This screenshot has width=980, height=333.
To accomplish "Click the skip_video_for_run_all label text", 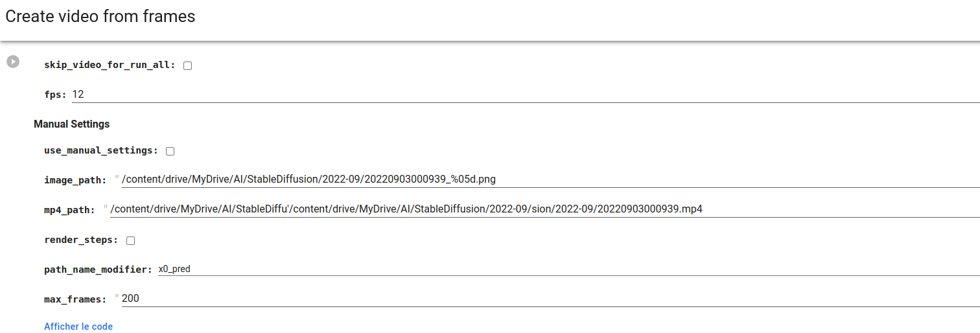I will click(x=110, y=65).
